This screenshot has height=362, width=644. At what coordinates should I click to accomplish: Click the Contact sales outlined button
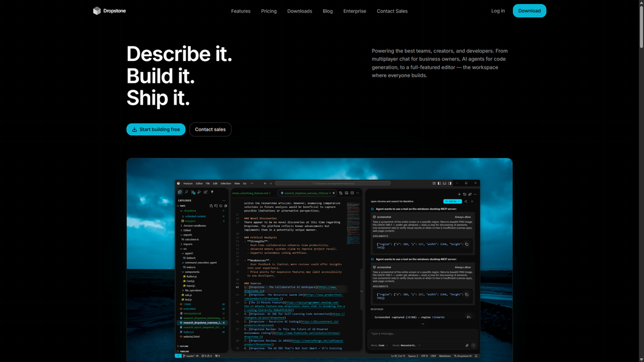pyautogui.click(x=210, y=129)
